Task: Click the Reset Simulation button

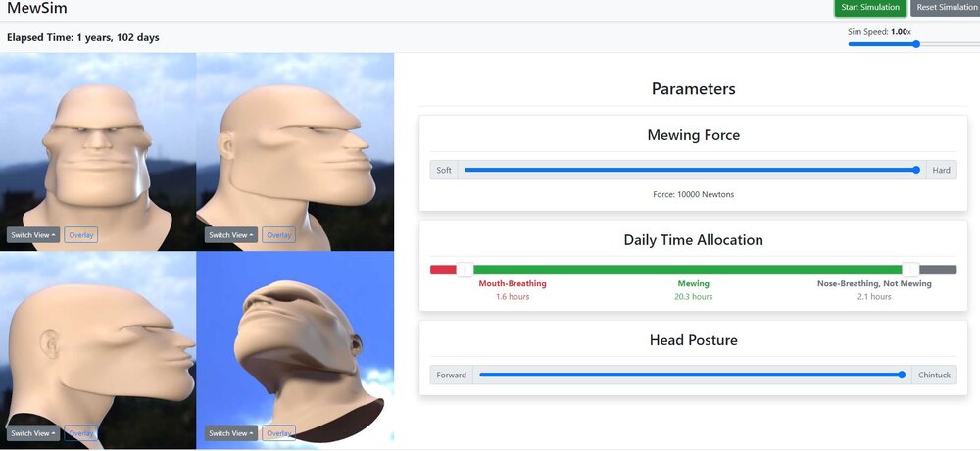Action: pyautogui.click(x=947, y=8)
